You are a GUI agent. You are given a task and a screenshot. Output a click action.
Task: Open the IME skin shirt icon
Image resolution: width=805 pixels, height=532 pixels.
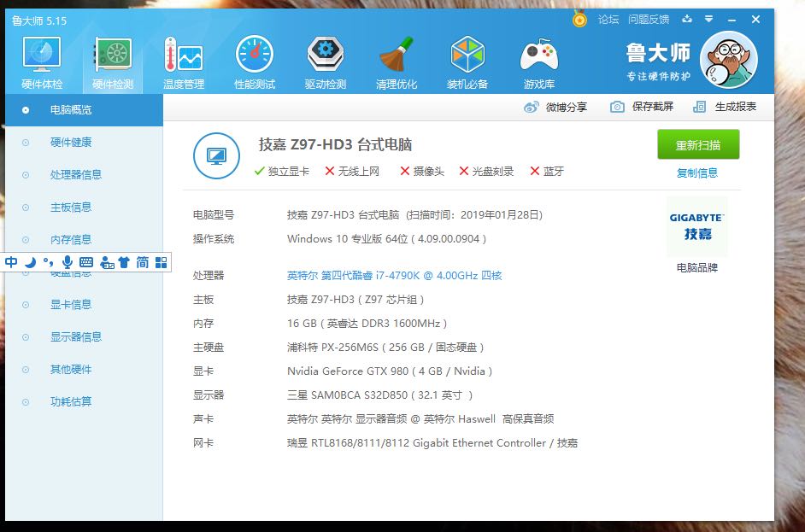124,263
